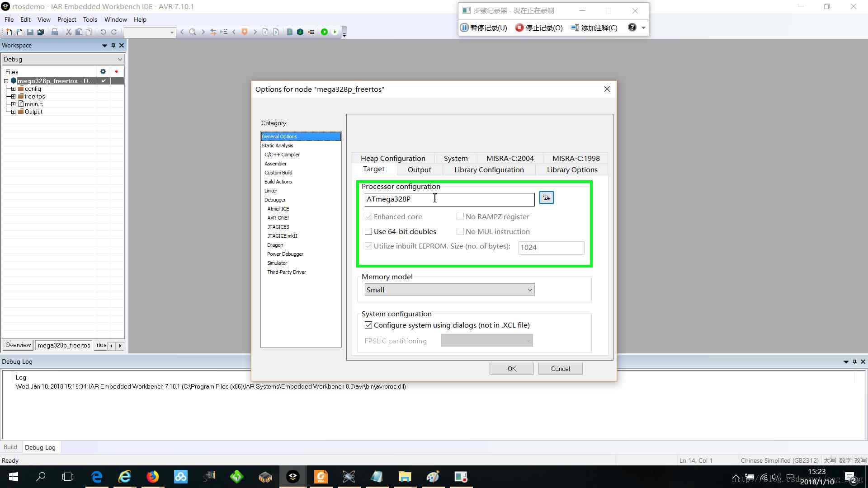Click the red dot column header in Files
Screen dimensions: 868x488
tap(117, 71)
